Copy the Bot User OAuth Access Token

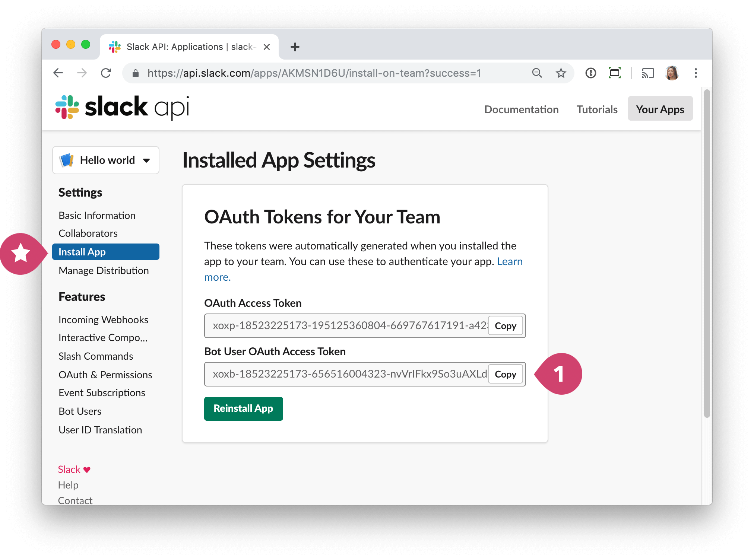click(x=505, y=374)
